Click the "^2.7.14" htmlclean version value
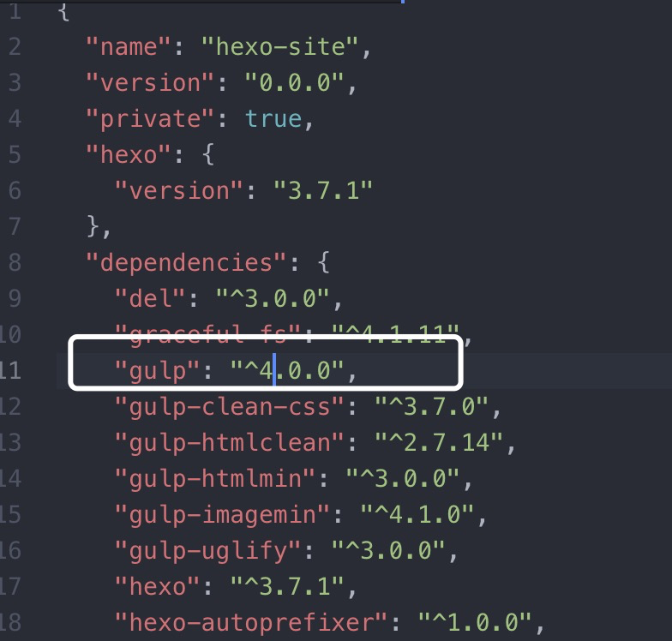The height and width of the screenshot is (641, 672). tap(439, 442)
